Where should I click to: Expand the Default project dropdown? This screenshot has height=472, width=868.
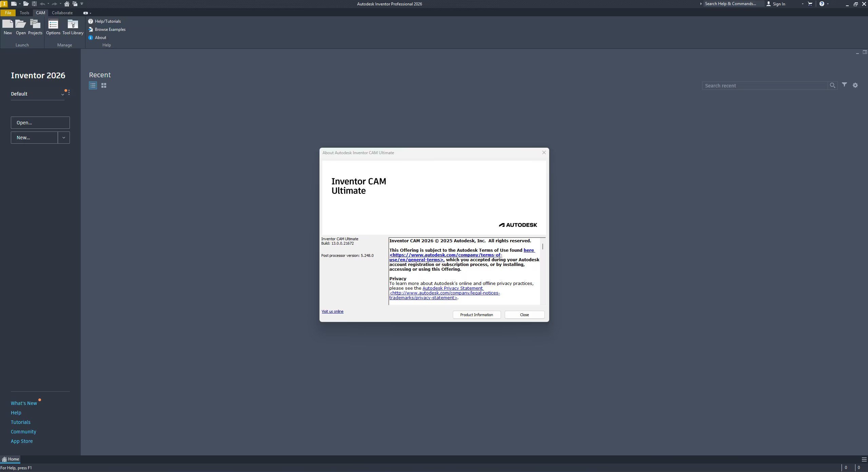click(x=63, y=95)
